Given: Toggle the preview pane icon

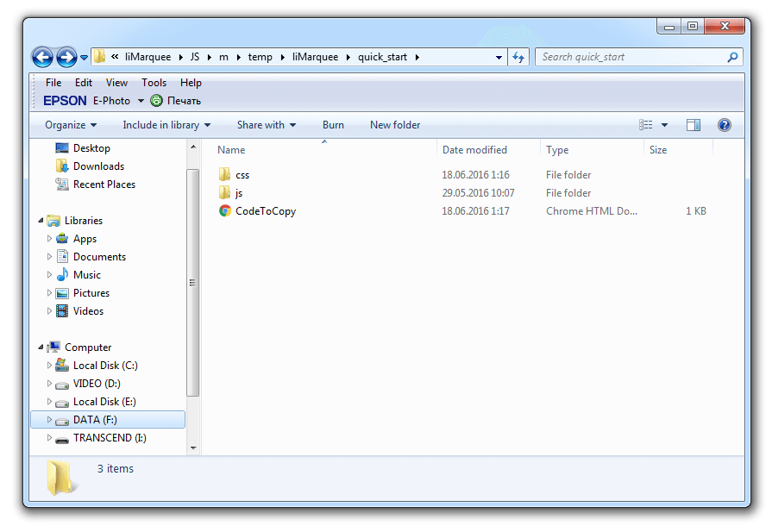Looking at the screenshot, I should pos(694,125).
